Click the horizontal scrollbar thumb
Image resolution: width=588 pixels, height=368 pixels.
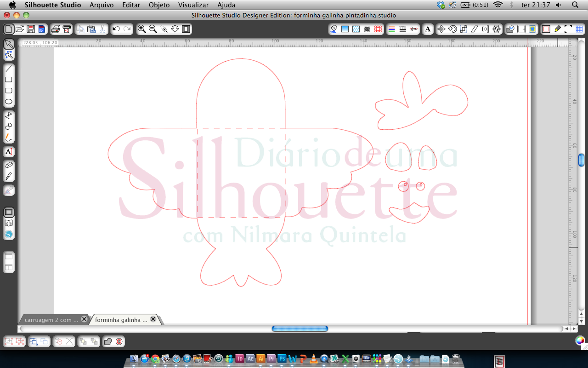pyautogui.click(x=300, y=328)
